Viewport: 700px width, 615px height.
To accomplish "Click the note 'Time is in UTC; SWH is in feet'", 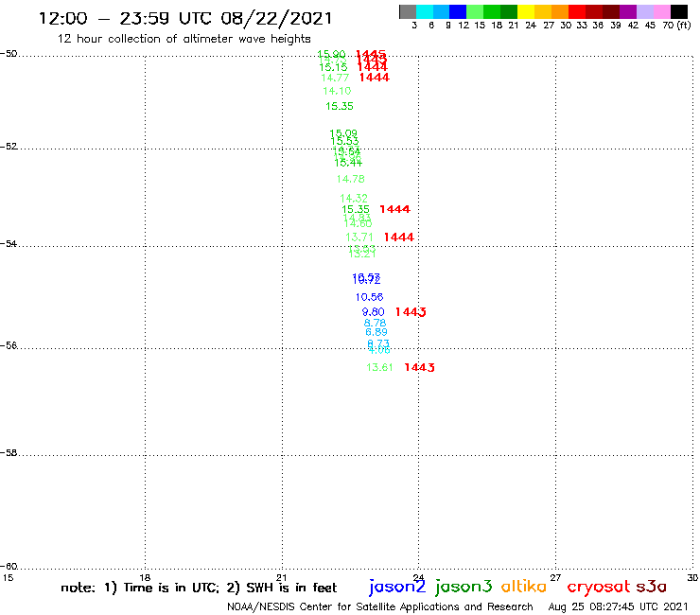I will click(x=199, y=588).
